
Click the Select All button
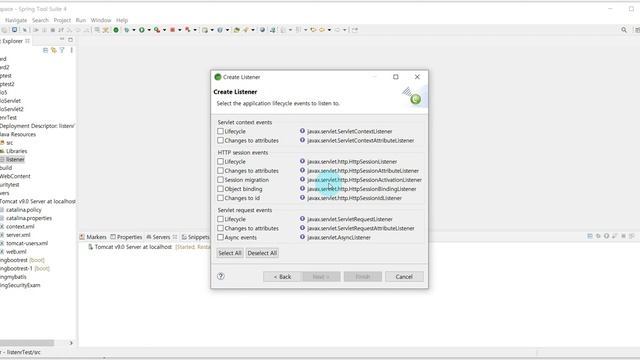(x=230, y=253)
